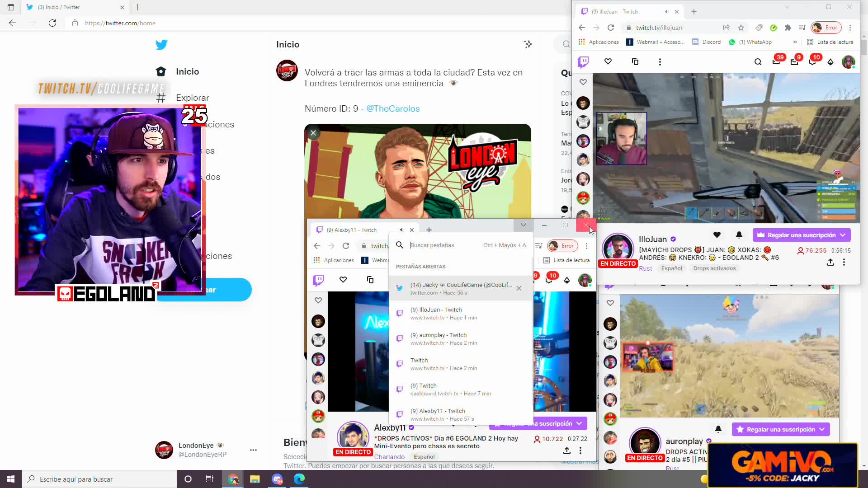Mute the IlloJuan - Twitch tab audio
The height and width of the screenshot is (488, 868).
pos(667,12)
